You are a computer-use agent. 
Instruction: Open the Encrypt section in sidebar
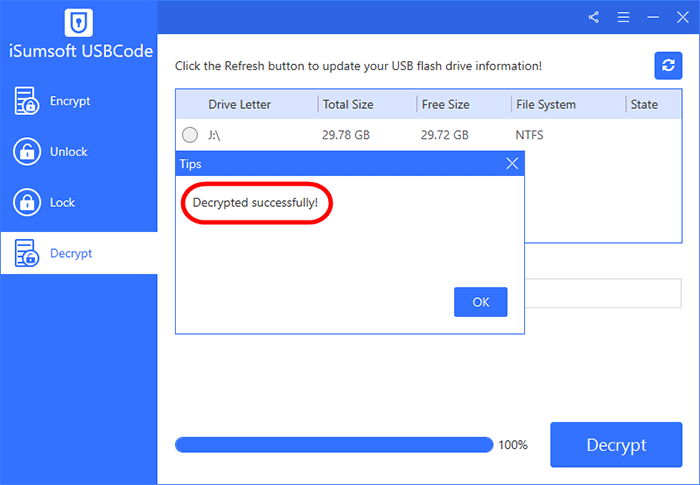[x=79, y=101]
